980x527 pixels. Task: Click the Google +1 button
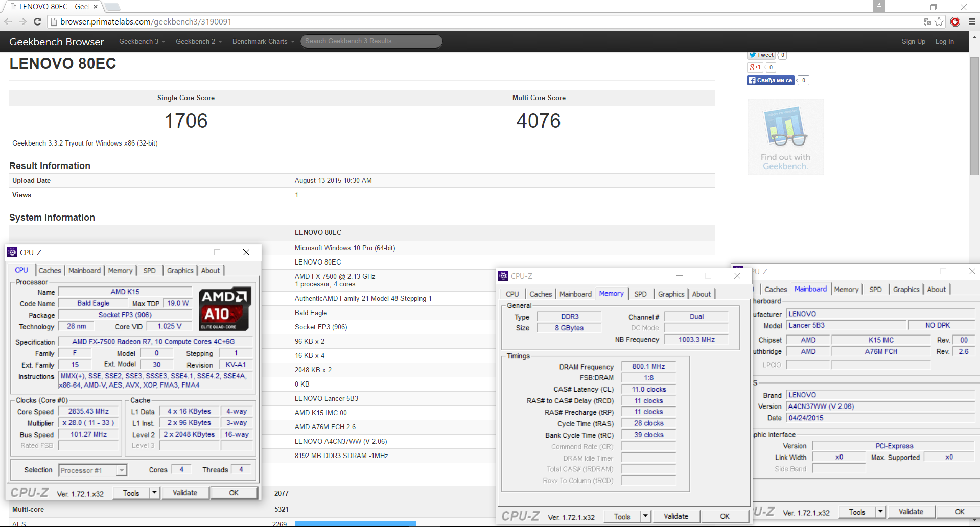[x=755, y=67]
